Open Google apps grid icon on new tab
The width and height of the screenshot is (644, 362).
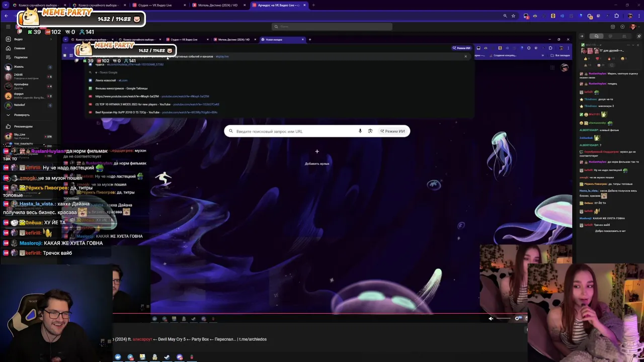pyautogui.click(x=552, y=67)
